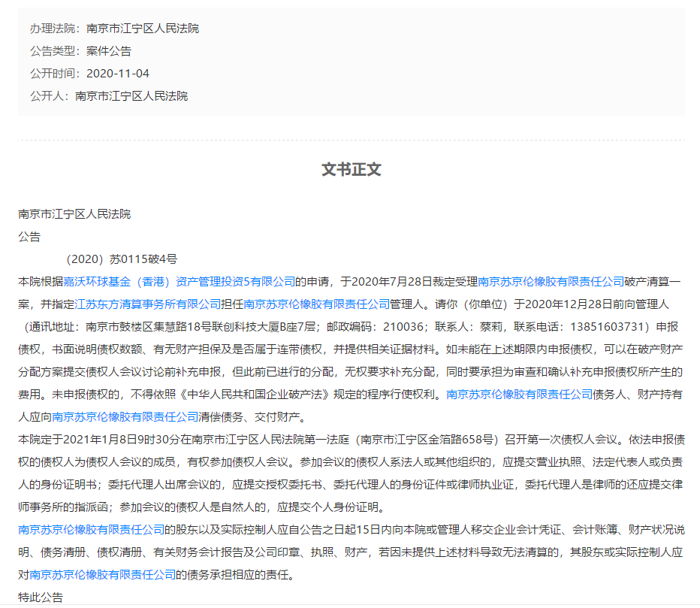Image resolution: width=700 pixels, height=608 pixels.
Task: Click the standalone 公告 line
Action: point(29,237)
